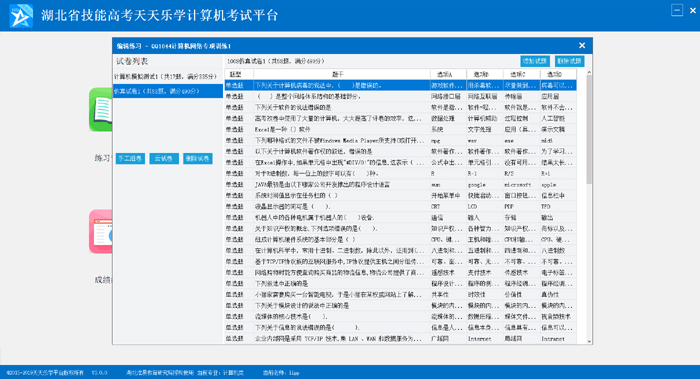This screenshot has height=379, width=700.
Task: Select the question row about Excel软件
Action: pyautogui.click(x=400, y=129)
